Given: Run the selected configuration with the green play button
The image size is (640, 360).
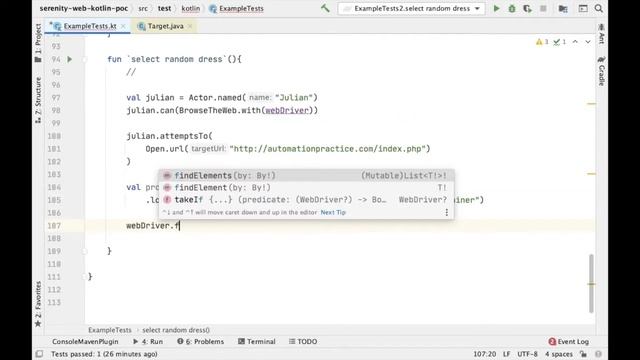Looking at the screenshot, I should [496, 8].
